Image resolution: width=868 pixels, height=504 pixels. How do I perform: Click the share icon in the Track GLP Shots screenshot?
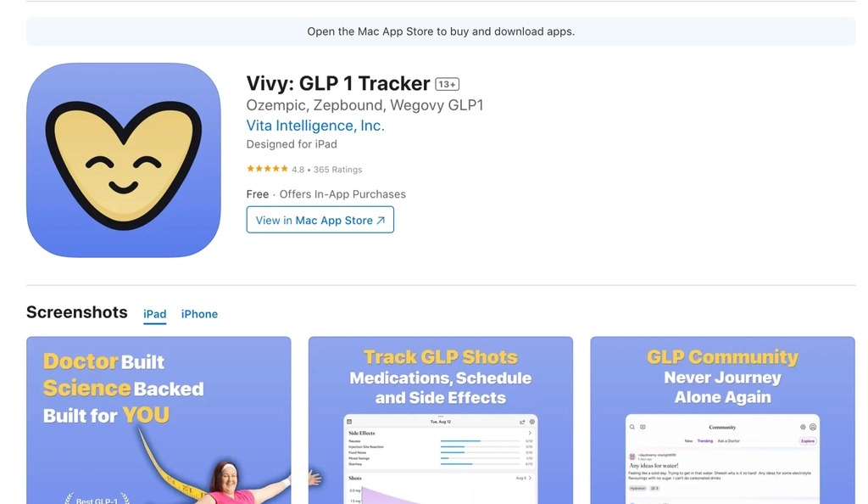click(522, 422)
